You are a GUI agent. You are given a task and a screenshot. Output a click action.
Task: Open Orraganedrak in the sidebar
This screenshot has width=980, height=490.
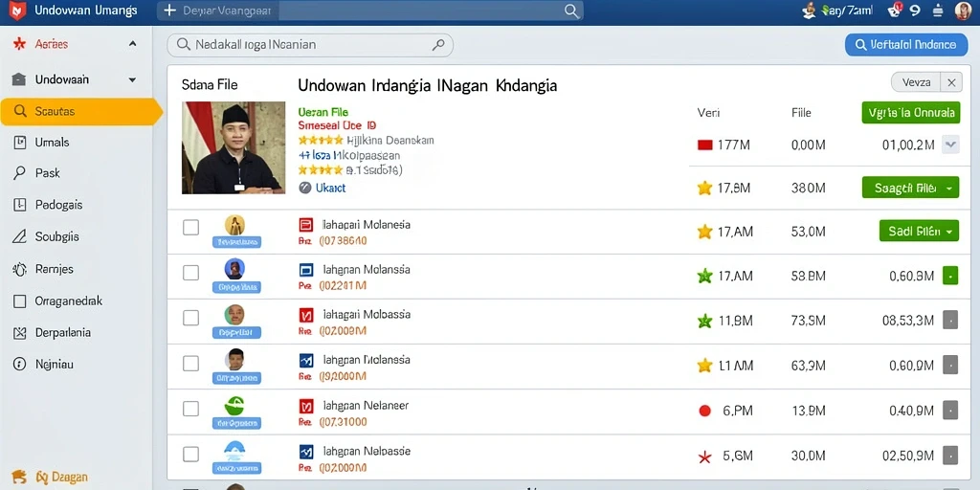point(69,301)
